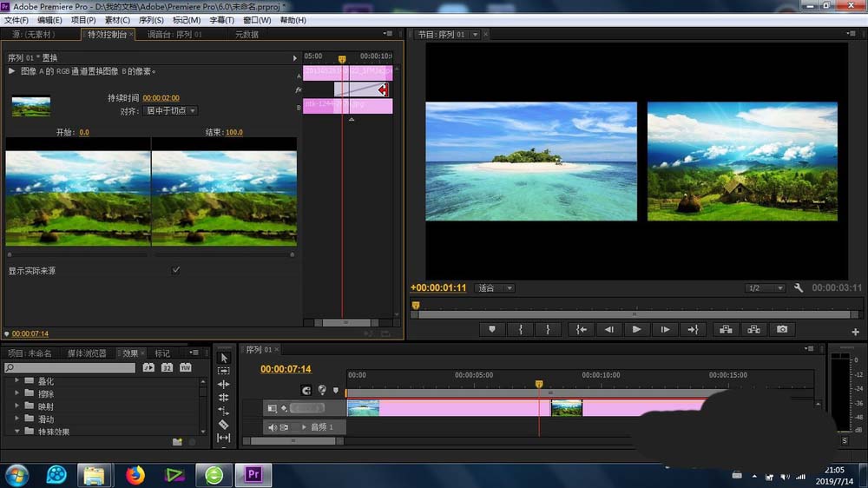868x488 pixels.
Task: Click the Extract button
Action: point(754,329)
